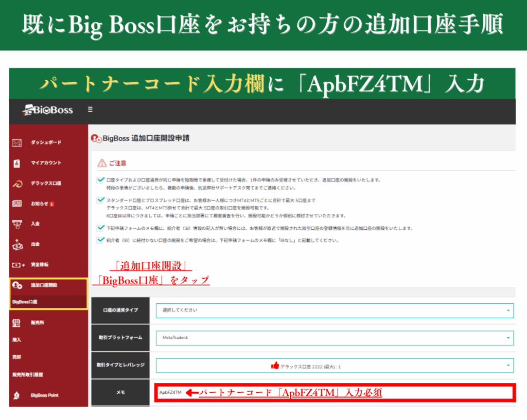Image resolution: width=527 pixels, height=420 pixels.
Task: Toggle the IBなし notice checkbox
Action: 100,240
